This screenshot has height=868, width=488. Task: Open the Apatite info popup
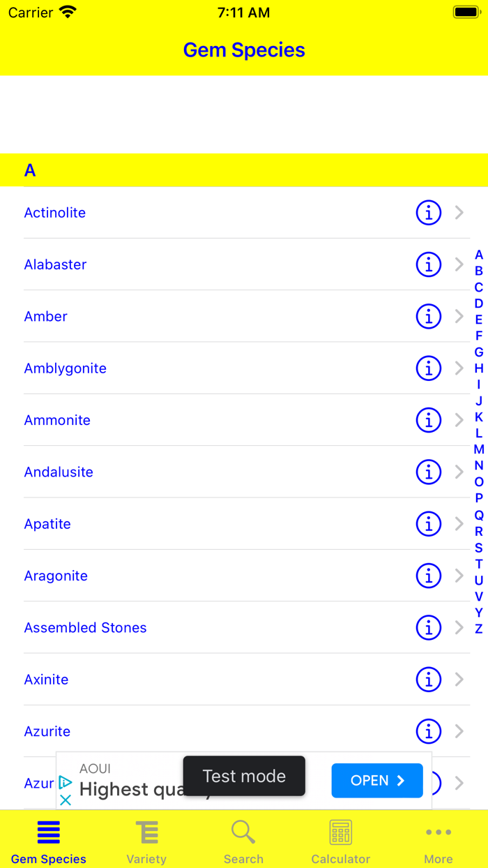click(x=429, y=524)
